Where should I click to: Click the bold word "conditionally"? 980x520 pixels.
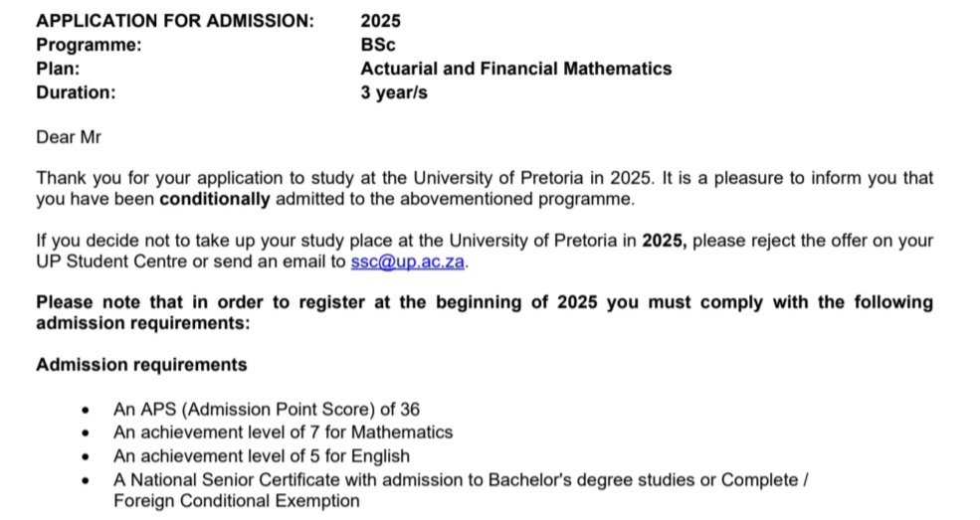[214, 199]
